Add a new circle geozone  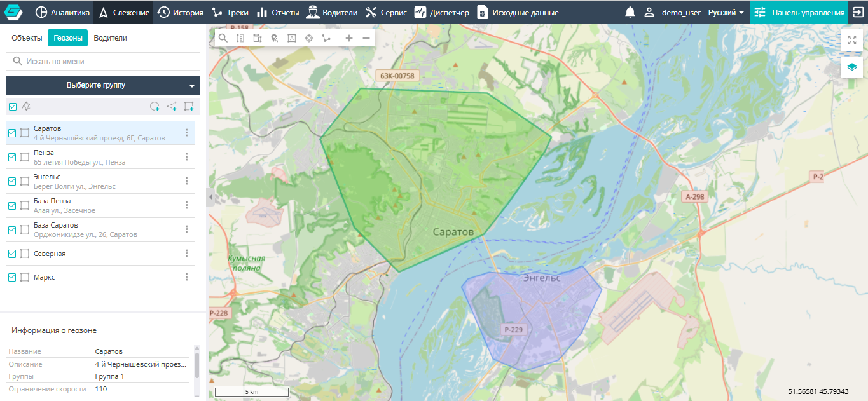155,106
